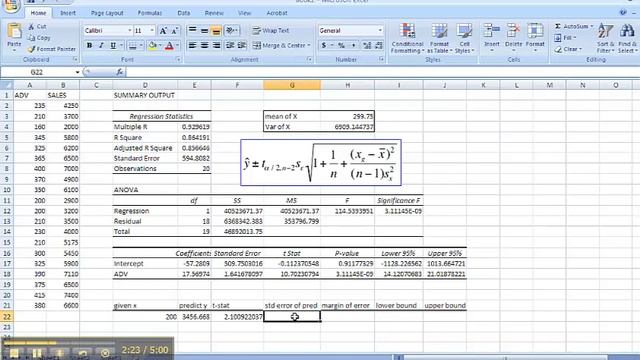Decrease the cell indent

[230, 45]
